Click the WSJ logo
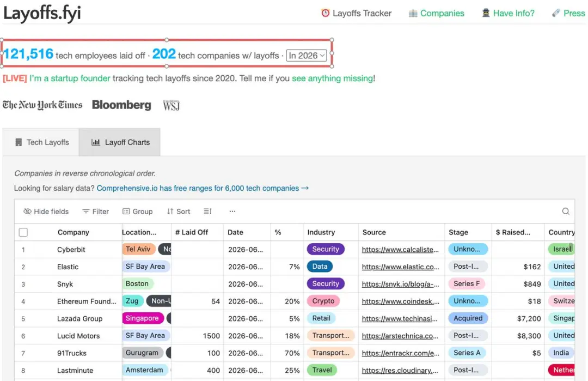 point(171,106)
